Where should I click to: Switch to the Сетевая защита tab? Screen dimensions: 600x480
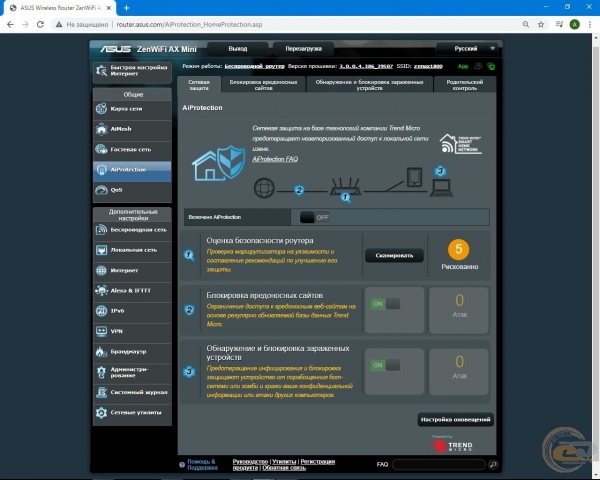point(199,85)
